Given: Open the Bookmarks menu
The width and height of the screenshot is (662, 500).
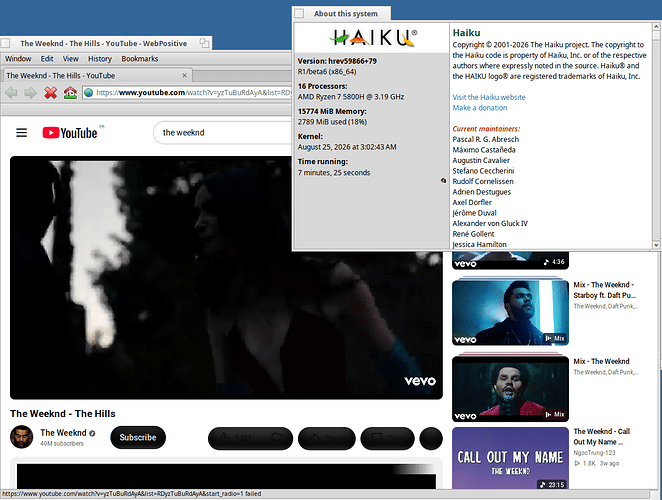Looking at the screenshot, I should (140, 59).
